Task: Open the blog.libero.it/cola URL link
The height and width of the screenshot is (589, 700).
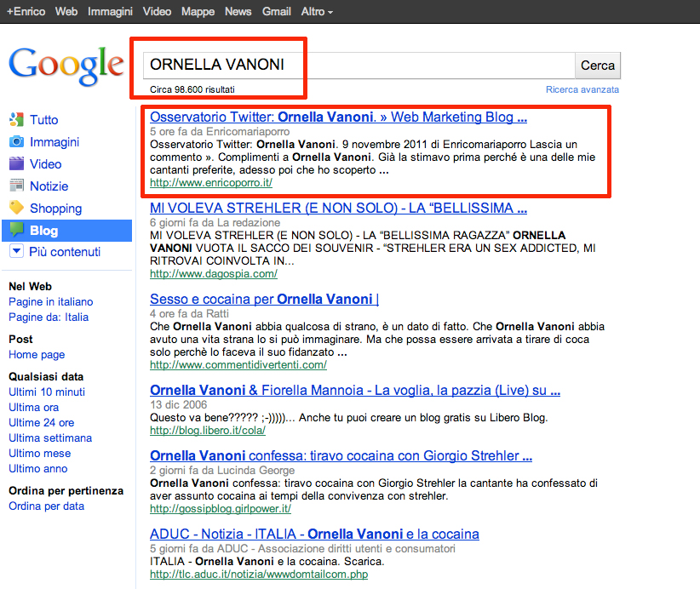Action: pyautogui.click(x=208, y=430)
